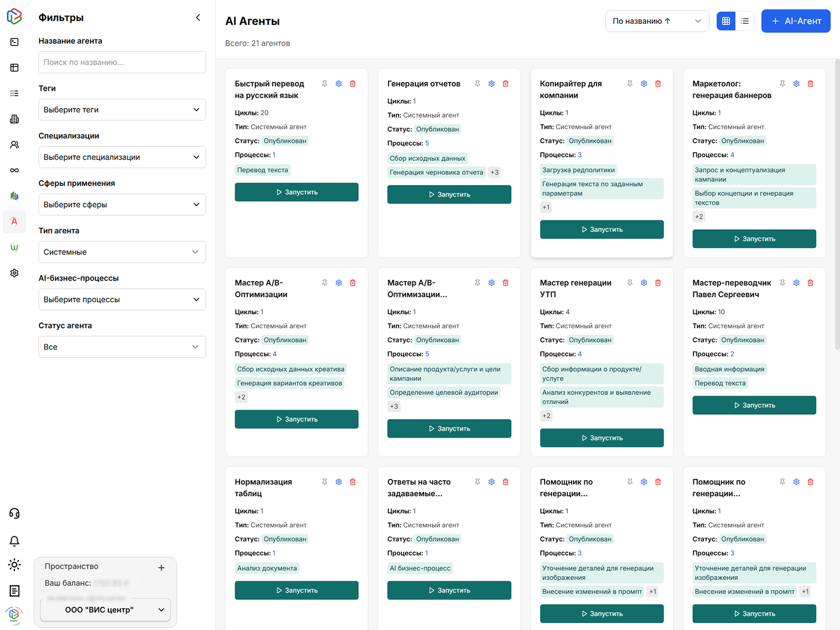Open the AI agents section in sidebar
Viewport: 840px width, 630px height.
click(15, 221)
